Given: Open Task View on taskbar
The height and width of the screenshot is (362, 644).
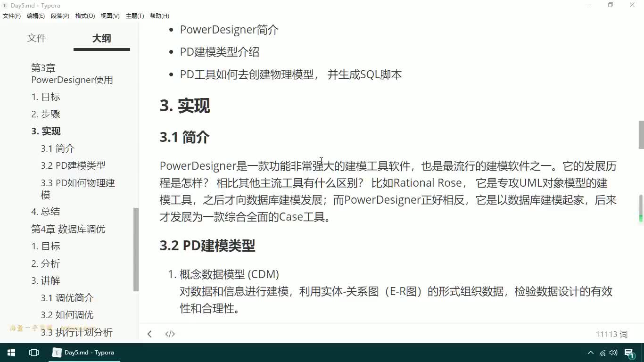Looking at the screenshot, I should 34,353.
